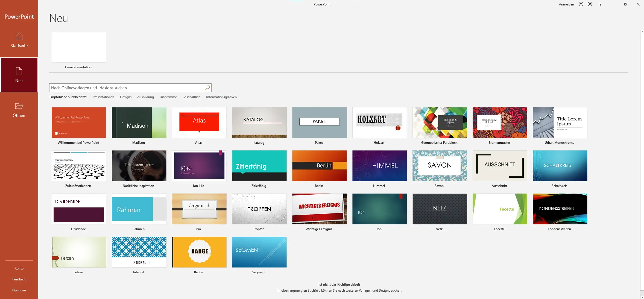Select the Neu page icon in sidebar
This screenshot has height=299, width=644.
pyautogui.click(x=19, y=71)
